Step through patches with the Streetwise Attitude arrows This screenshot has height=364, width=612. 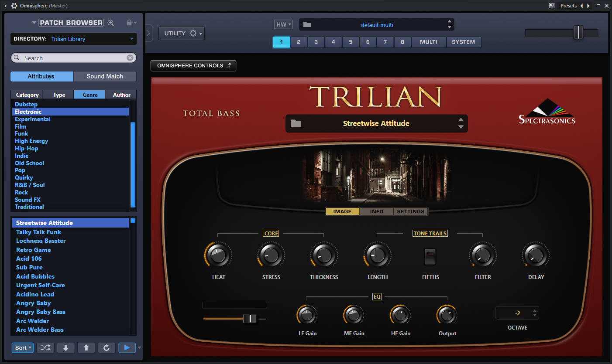(461, 123)
